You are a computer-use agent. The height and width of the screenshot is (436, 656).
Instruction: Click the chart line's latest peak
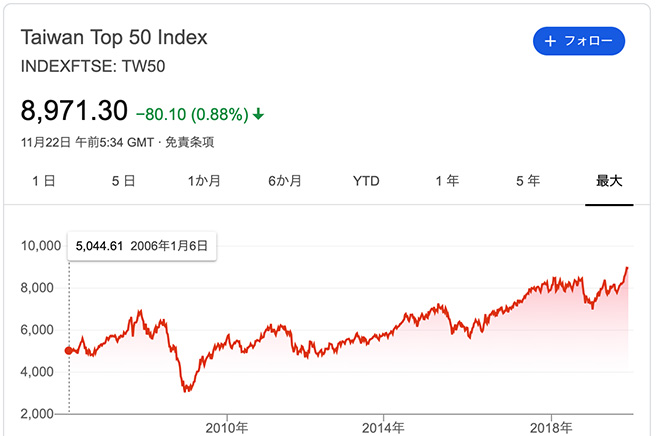pos(627,268)
